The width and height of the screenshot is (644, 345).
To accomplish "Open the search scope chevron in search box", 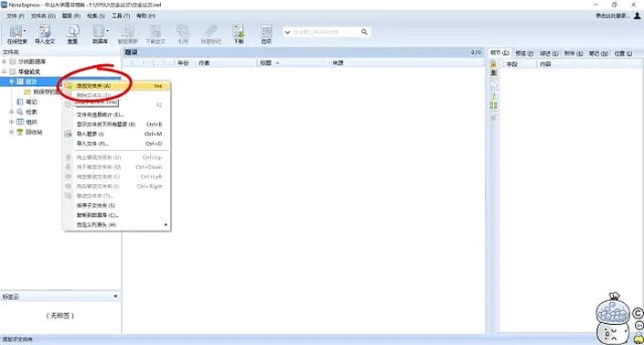I will point(287,32).
